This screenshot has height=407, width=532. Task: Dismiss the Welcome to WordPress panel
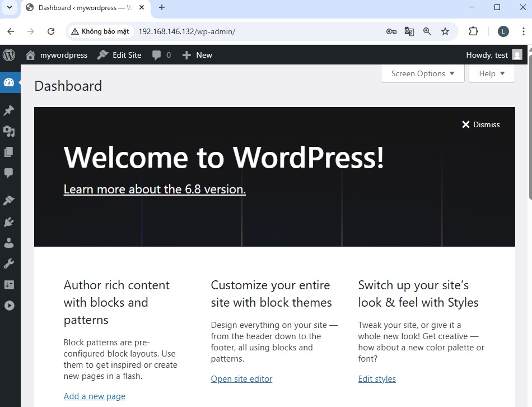click(x=480, y=124)
